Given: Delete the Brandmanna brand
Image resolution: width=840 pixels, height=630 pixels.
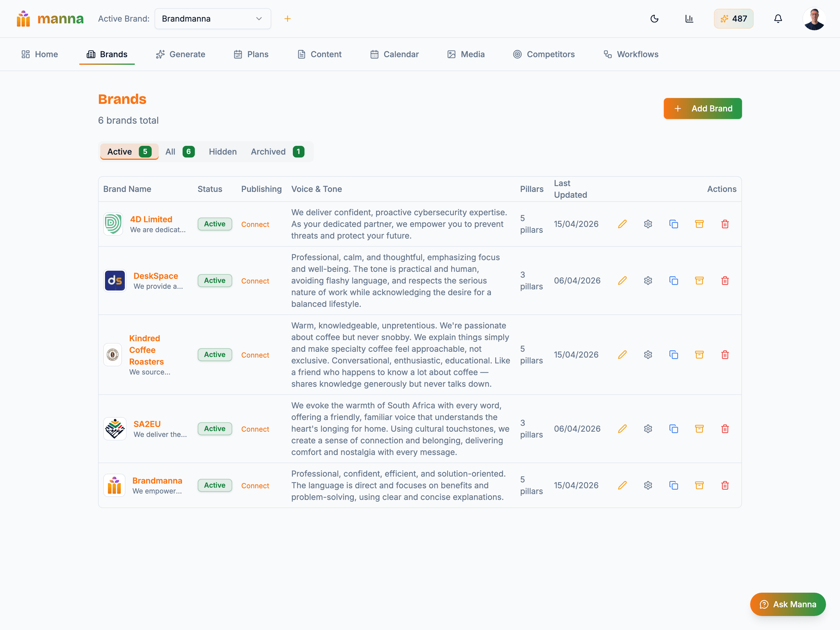Looking at the screenshot, I should click(725, 485).
